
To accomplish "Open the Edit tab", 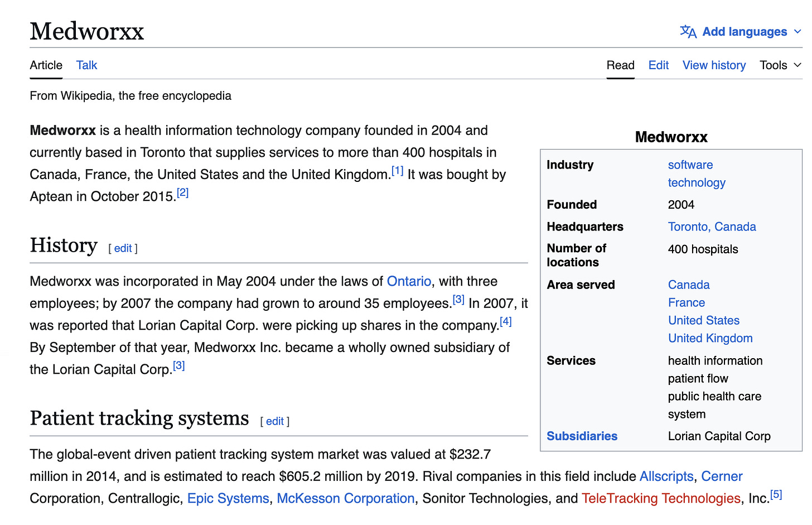I will click(659, 65).
